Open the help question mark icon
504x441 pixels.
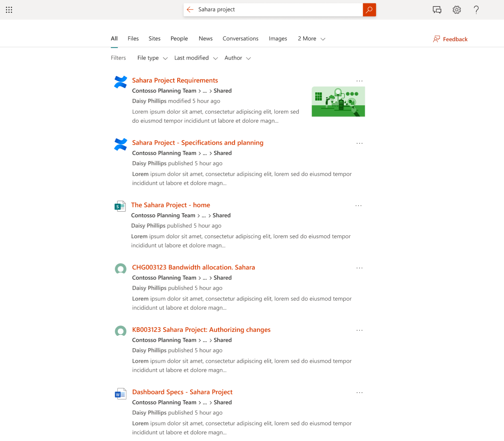(x=476, y=10)
